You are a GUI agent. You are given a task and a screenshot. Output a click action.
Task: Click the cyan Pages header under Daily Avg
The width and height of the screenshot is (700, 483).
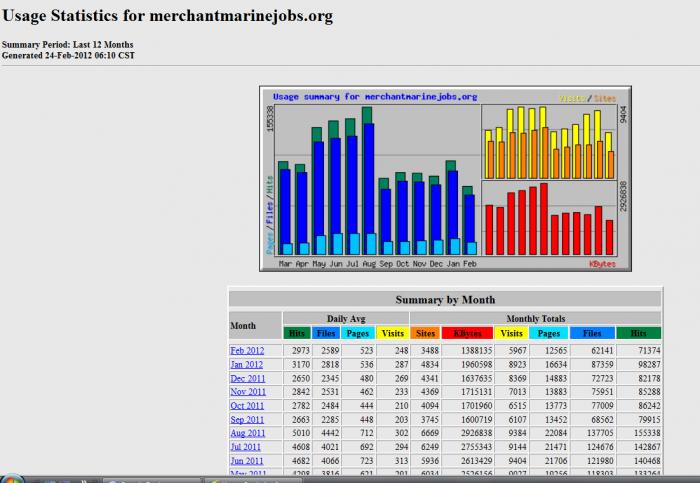(358, 333)
